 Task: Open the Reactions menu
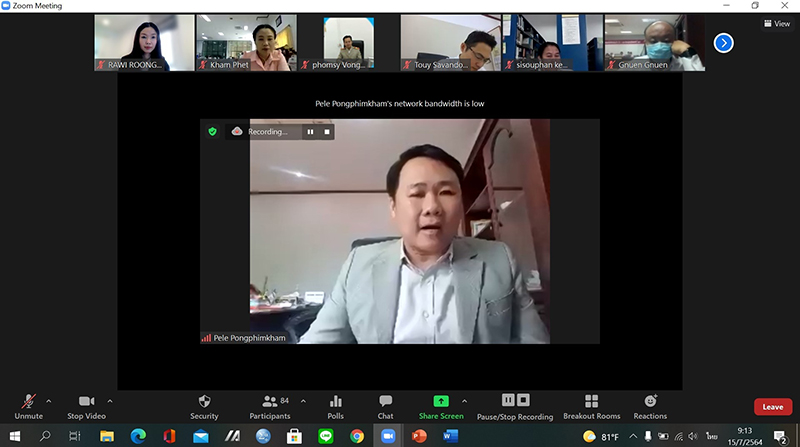[x=650, y=407]
